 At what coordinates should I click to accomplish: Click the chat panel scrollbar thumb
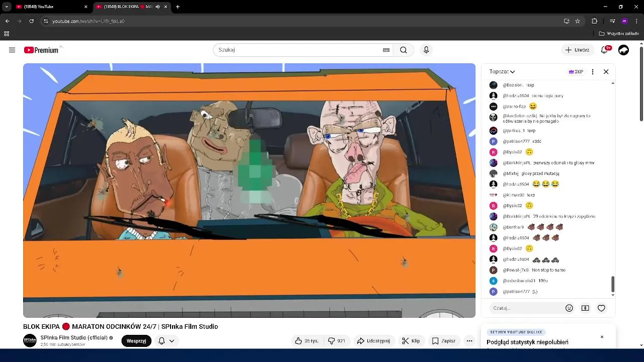pyautogui.click(x=612, y=284)
